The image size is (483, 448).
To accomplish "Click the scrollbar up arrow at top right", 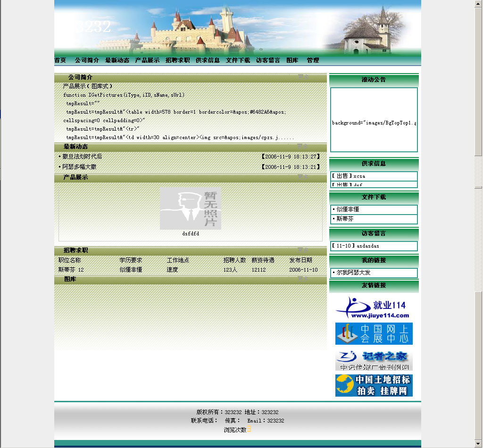I will point(478,4).
